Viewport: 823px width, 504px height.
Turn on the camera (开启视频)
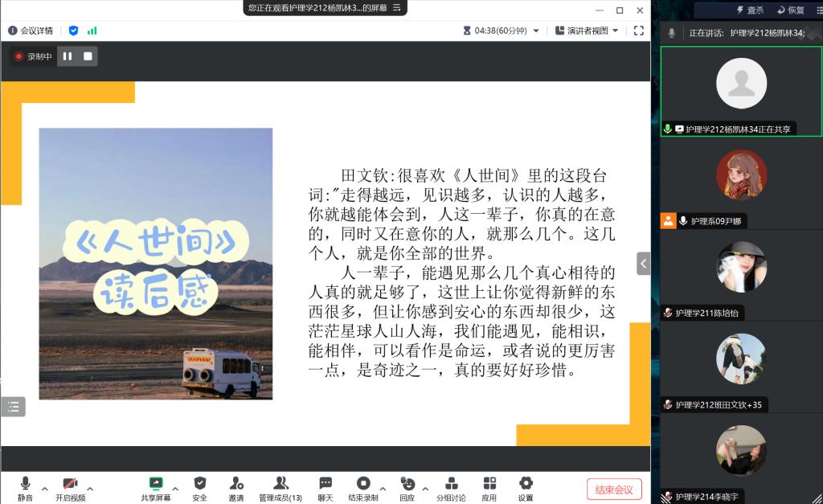click(x=70, y=487)
